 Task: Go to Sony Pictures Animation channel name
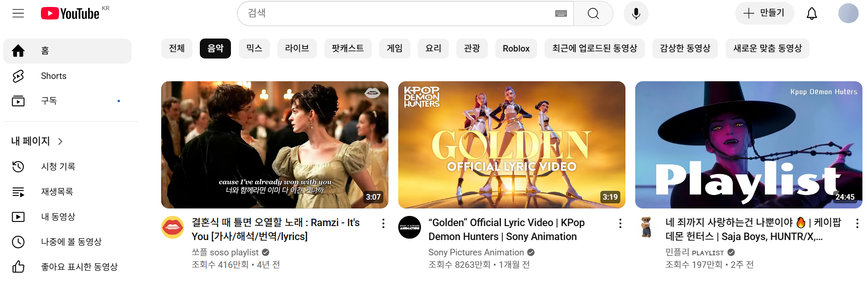pos(476,252)
